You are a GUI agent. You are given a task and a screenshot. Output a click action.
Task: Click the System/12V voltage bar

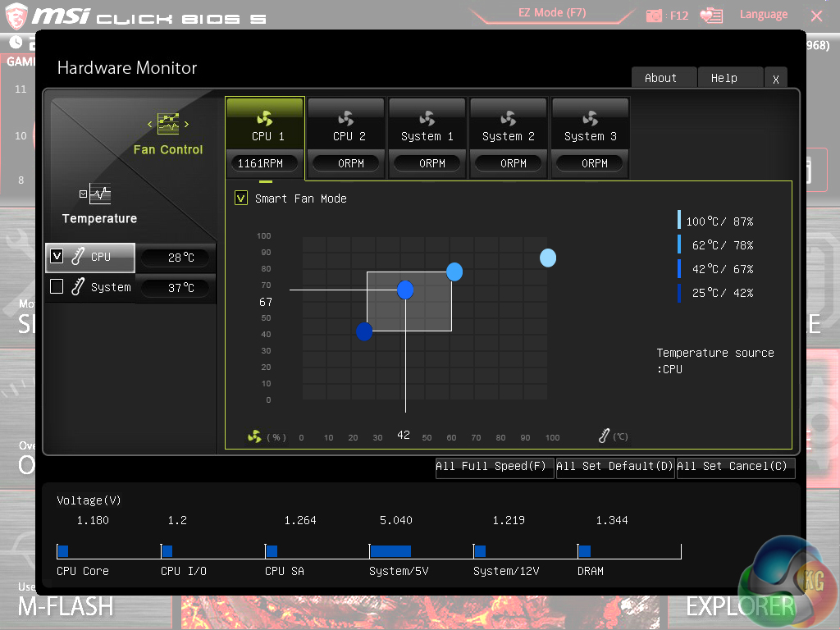480,550
